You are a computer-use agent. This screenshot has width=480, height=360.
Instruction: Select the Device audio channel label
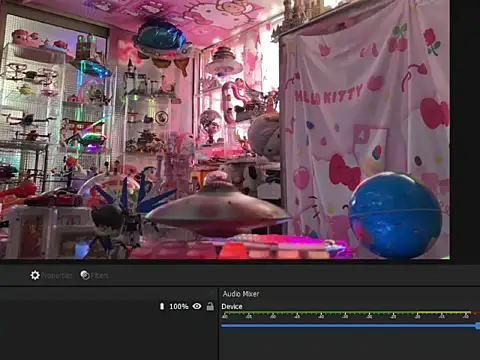tap(232, 307)
